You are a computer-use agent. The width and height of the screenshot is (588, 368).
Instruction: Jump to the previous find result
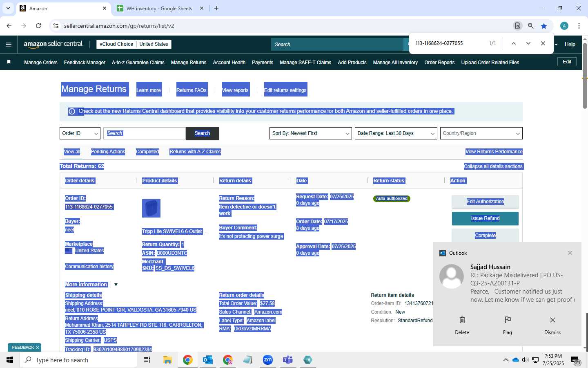click(x=514, y=43)
